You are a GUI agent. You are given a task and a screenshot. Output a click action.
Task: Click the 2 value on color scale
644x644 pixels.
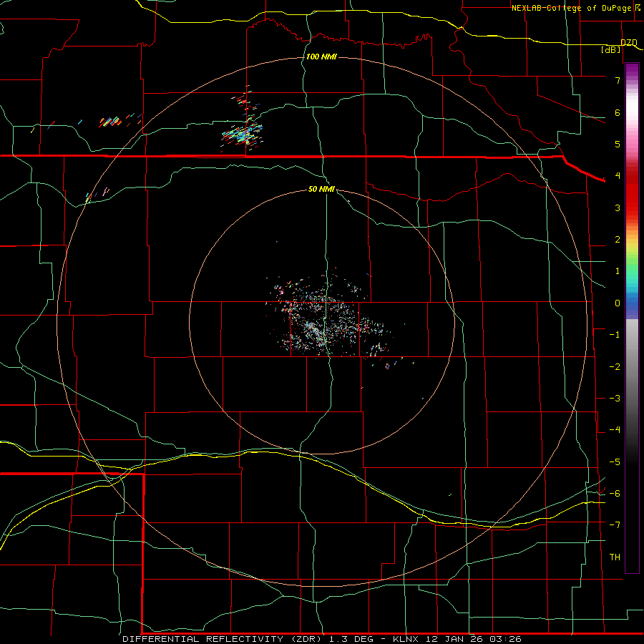point(618,240)
